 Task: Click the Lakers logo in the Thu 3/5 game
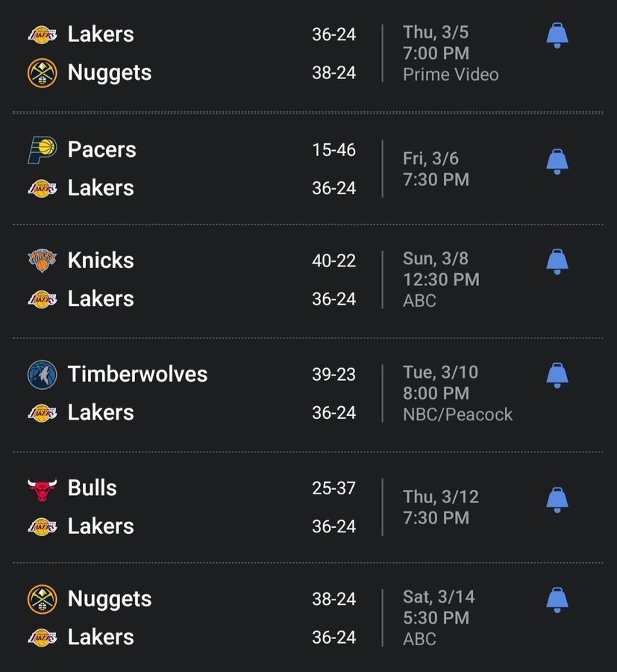point(43,34)
